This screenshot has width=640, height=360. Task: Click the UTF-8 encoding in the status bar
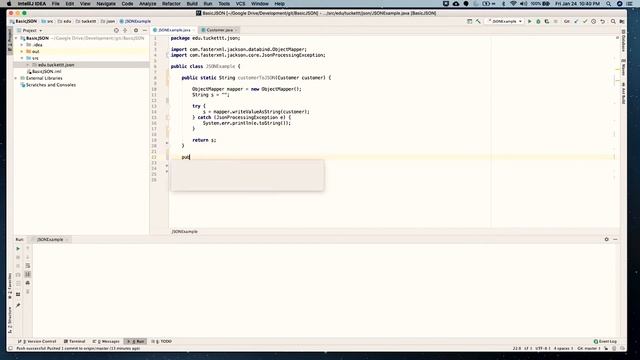coord(542,349)
